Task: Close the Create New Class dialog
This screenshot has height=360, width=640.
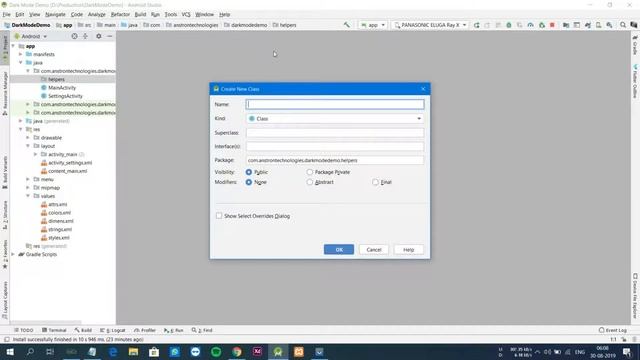Action: point(423,89)
